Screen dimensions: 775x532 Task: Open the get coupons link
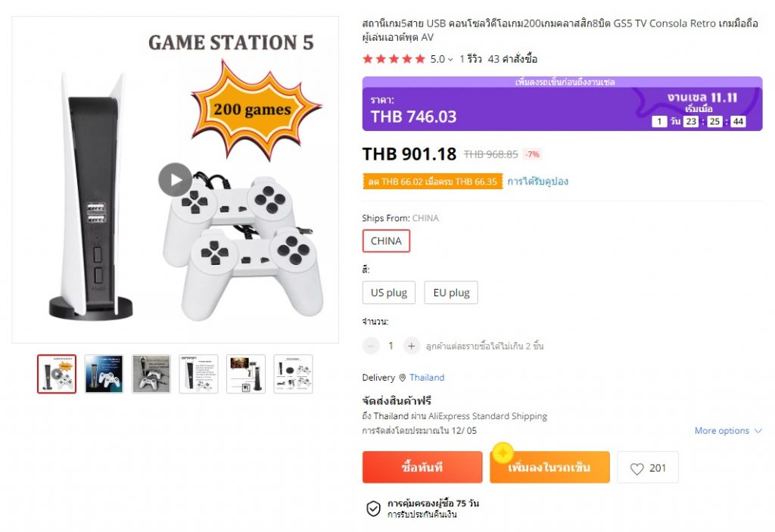(538, 182)
